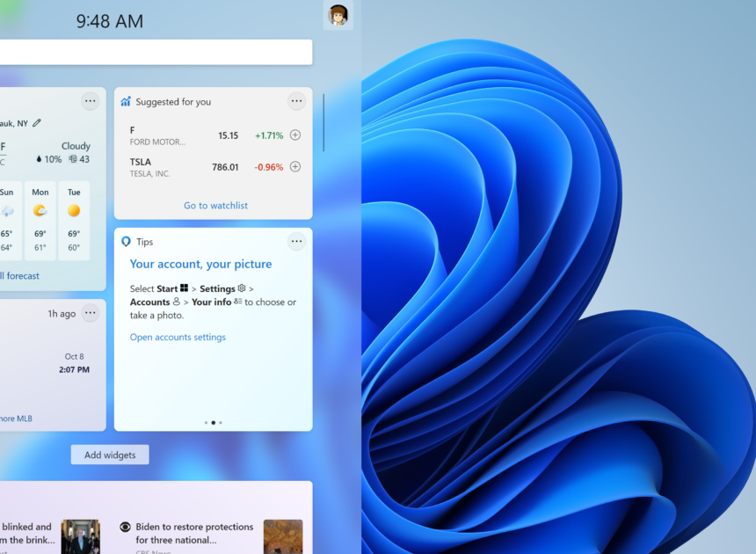
Task: Open Go to watchlist link
Action: coord(215,206)
